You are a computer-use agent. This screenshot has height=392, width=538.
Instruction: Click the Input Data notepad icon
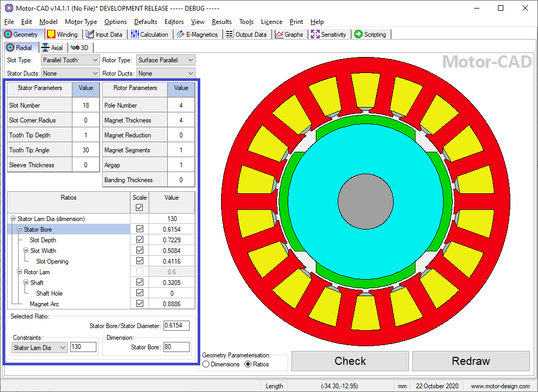(90, 34)
